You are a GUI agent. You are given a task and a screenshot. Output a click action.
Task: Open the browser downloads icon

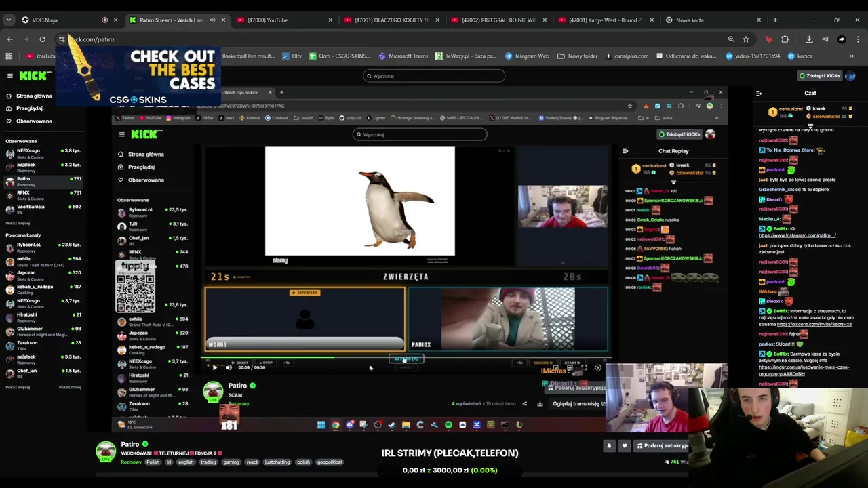coord(809,39)
